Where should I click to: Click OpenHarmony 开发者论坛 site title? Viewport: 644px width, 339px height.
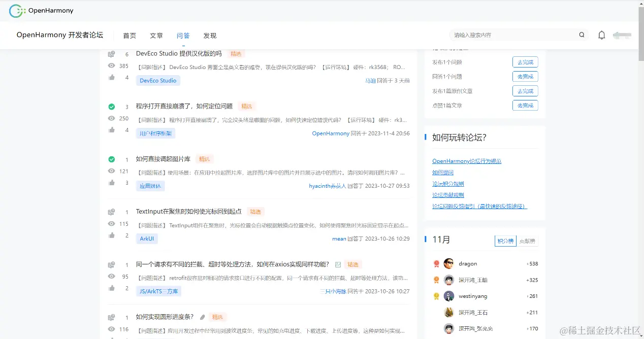pos(60,35)
